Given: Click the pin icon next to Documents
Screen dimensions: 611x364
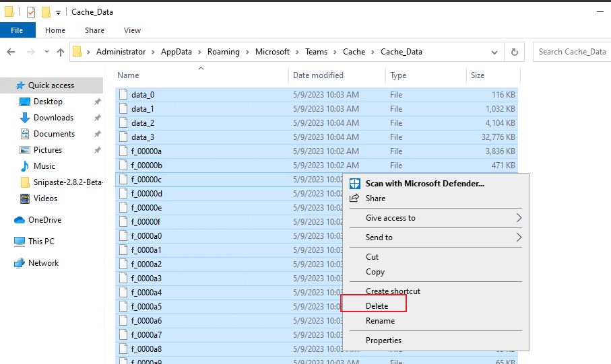Looking at the screenshot, I should point(98,134).
